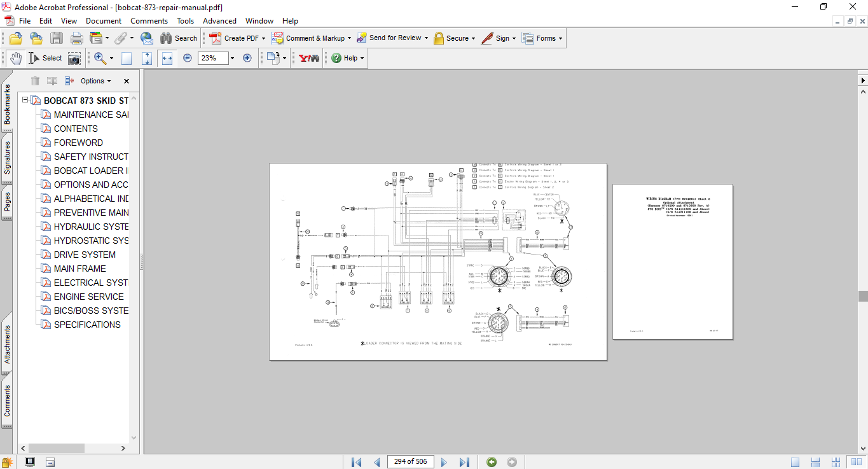Click the Zoom Out minus button
Viewport: 868px width, 469px height.
188,58
